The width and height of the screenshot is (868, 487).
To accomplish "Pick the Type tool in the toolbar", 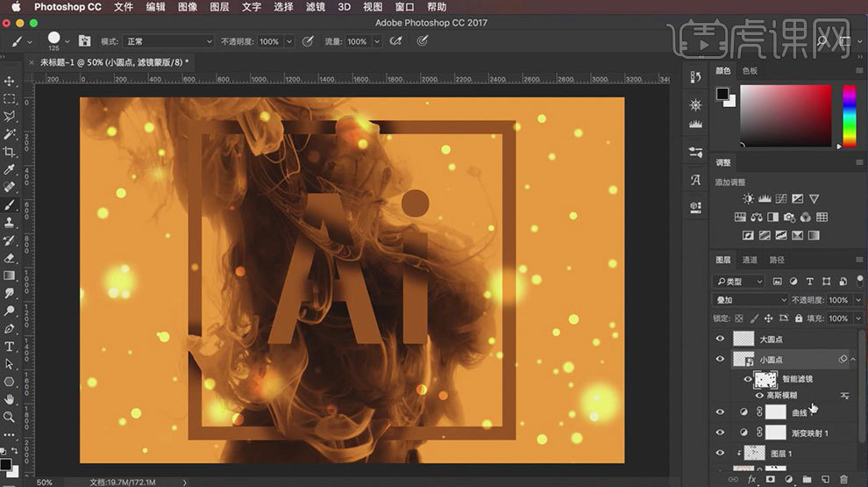I will (10, 347).
